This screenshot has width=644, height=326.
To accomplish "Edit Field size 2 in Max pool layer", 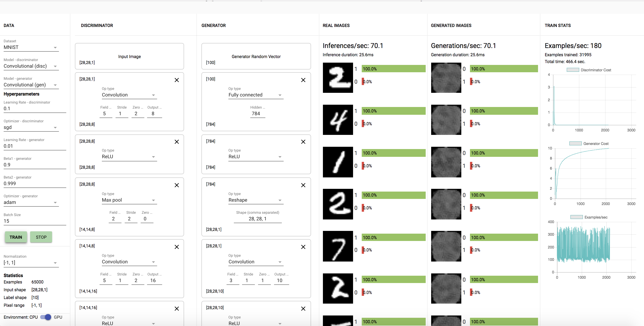I will (115, 219).
